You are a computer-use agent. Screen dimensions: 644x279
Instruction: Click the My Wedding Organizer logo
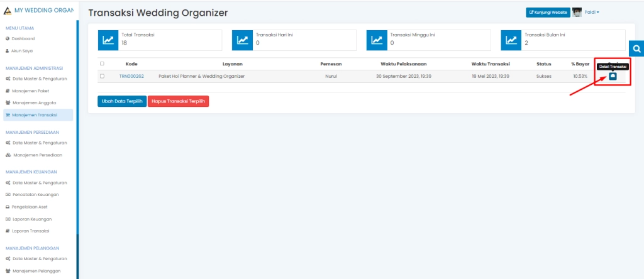click(8, 12)
